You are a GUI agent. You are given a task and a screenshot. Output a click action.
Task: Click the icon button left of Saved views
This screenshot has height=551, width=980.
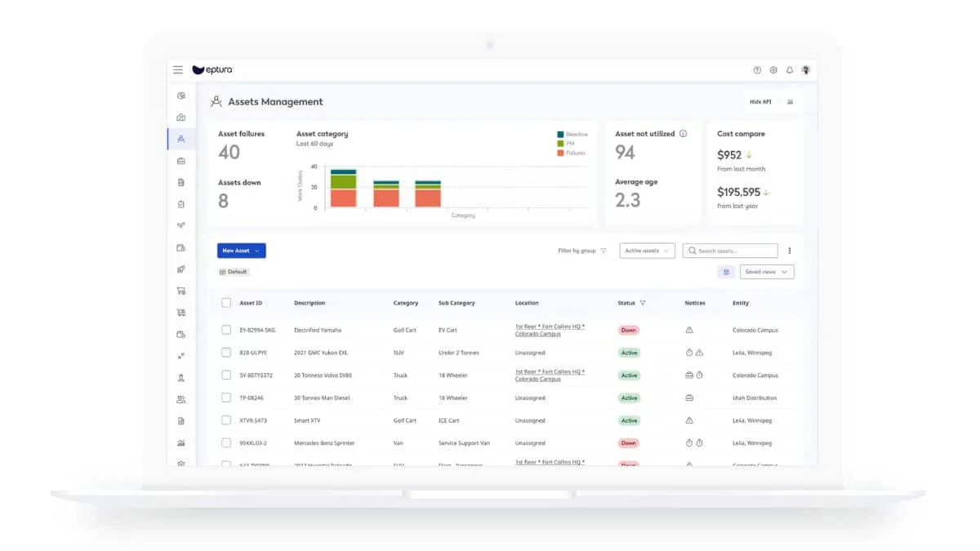coord(726,272)
